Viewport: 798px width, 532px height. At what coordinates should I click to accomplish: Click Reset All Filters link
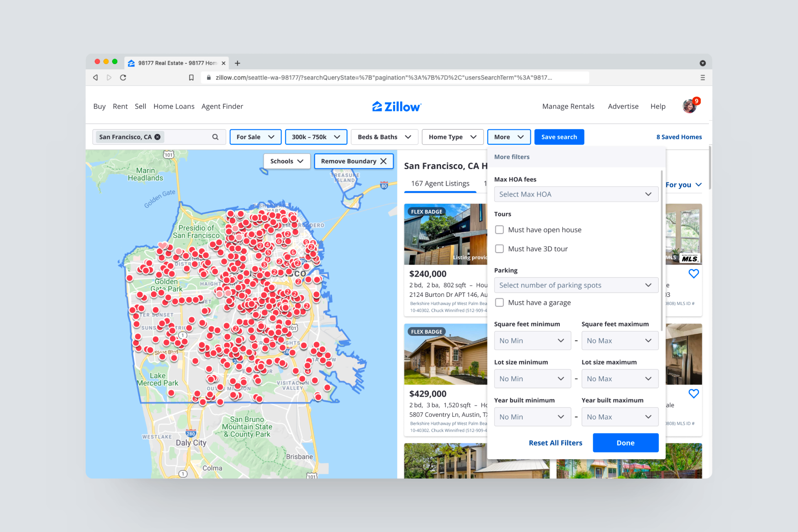click(x=555, y=443)
